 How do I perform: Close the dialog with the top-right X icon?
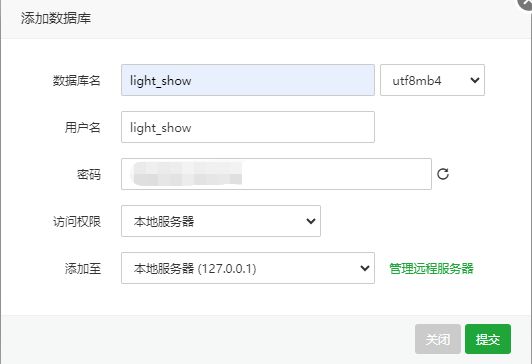526,3
